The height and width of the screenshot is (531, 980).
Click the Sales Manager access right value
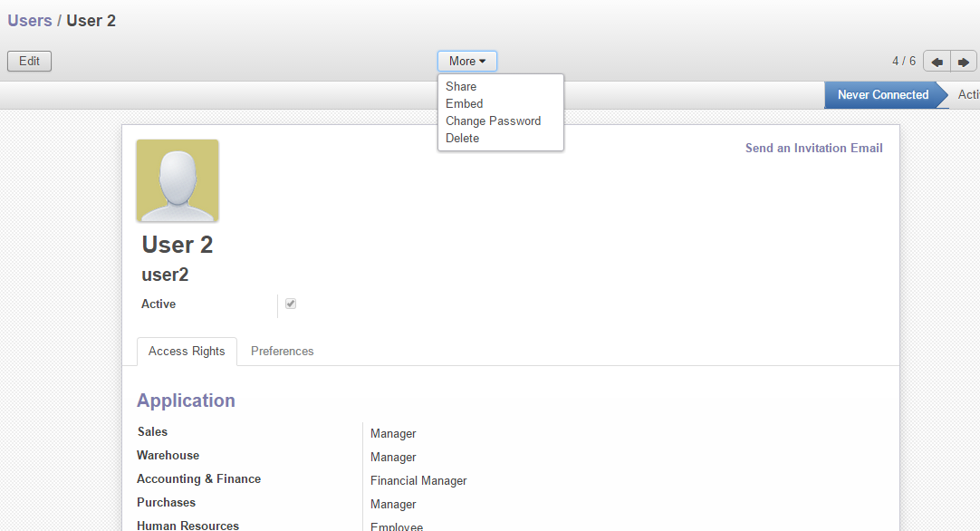[x=393, y=433]
